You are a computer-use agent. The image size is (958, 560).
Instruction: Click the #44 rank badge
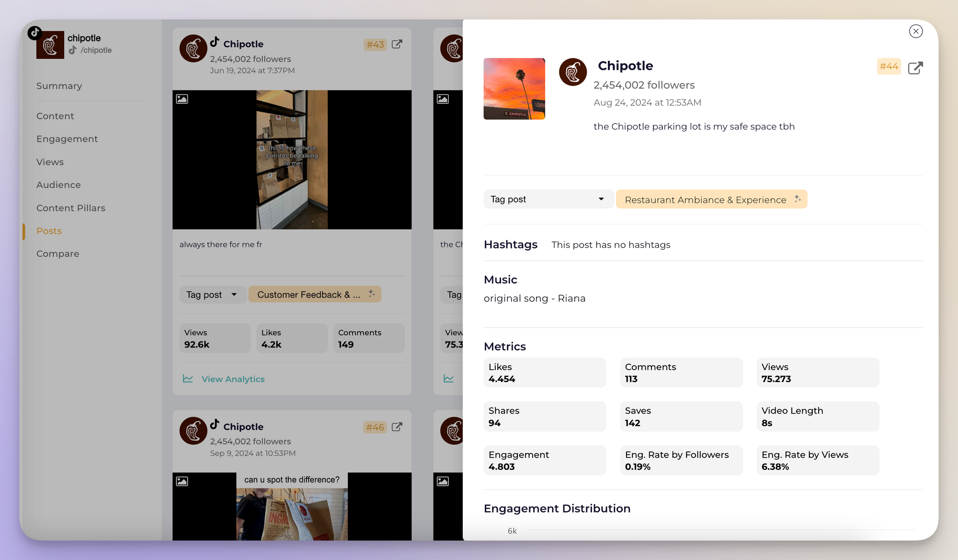(889, 67)
